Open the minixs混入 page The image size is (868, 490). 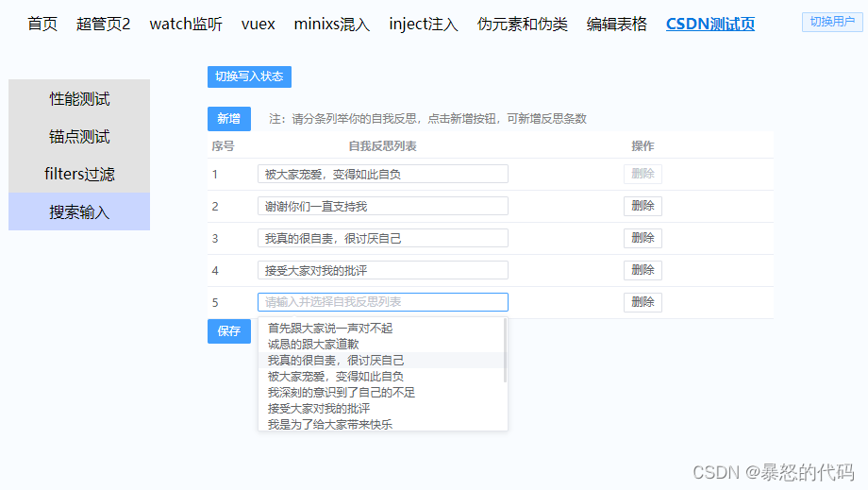click(x=331, y=24)
